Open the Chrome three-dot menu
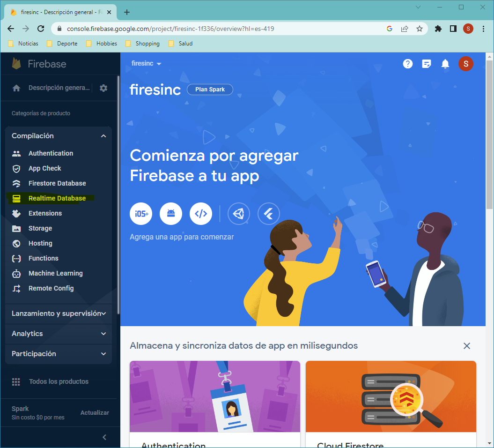The width and height of the screenshot is (494, 448). tap(483, 29)
